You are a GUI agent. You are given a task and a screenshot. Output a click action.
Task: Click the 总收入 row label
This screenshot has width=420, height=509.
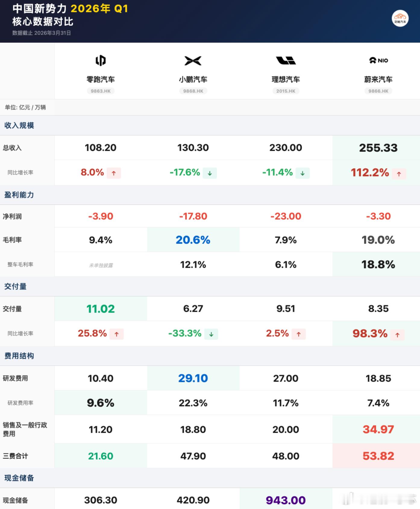coord(12,148)
